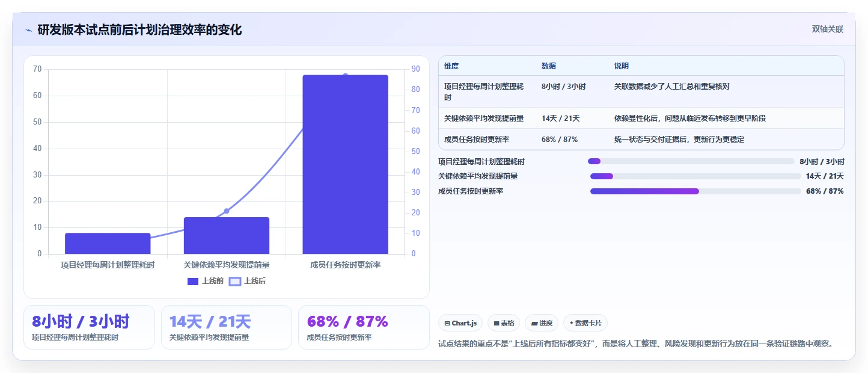This screenshot has height=373, width=868.
Task: Click the 说明 column header
Action: coord(622,66)
